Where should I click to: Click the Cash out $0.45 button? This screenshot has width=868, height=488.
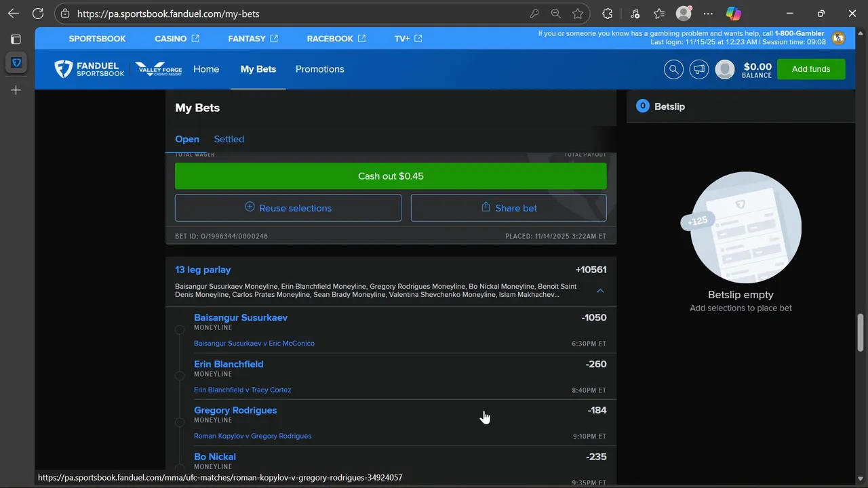coord(391,176)
